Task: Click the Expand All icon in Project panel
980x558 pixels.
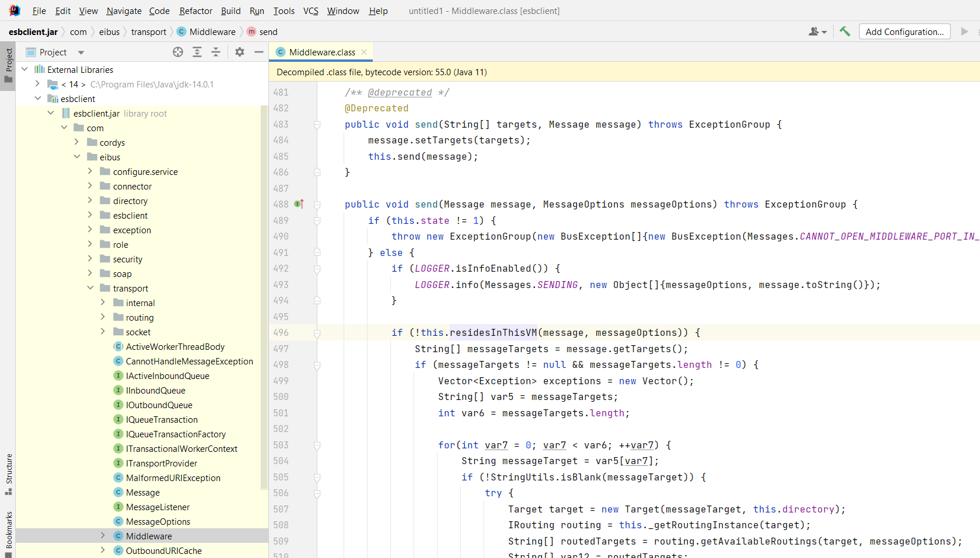Action: (x=197, y=52)
